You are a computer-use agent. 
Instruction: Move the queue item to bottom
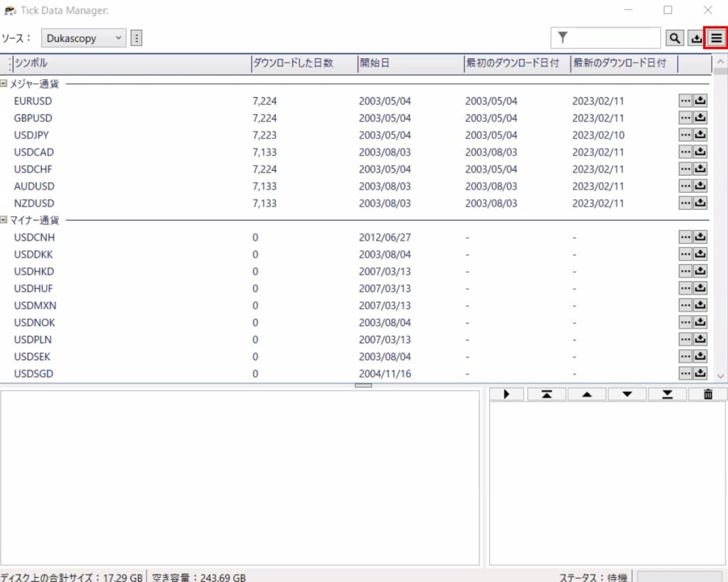pos(667,394)
